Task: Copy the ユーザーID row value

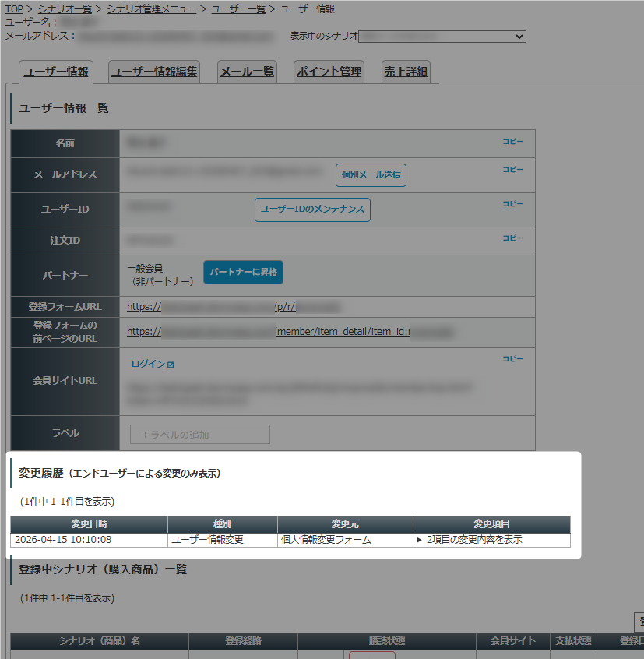Action: coord(512,204)
